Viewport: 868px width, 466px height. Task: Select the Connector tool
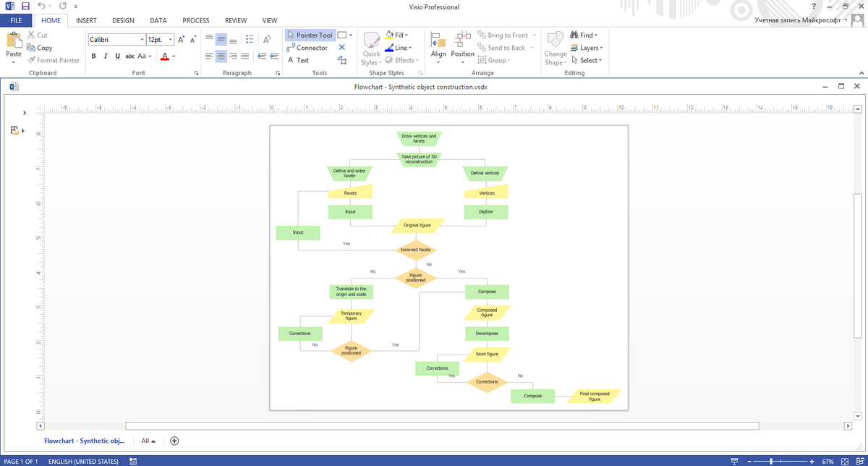pyautogui.click(x=307, y=48)
